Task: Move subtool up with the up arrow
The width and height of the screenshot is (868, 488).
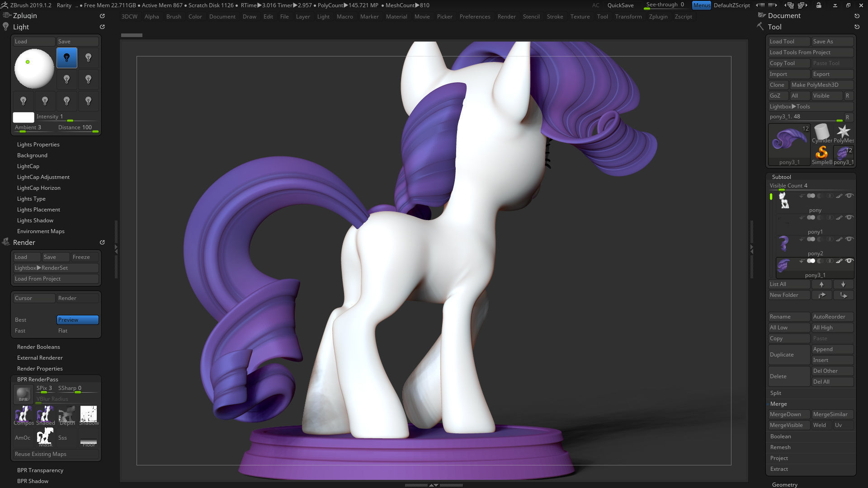Action: [x=821, y=284]
